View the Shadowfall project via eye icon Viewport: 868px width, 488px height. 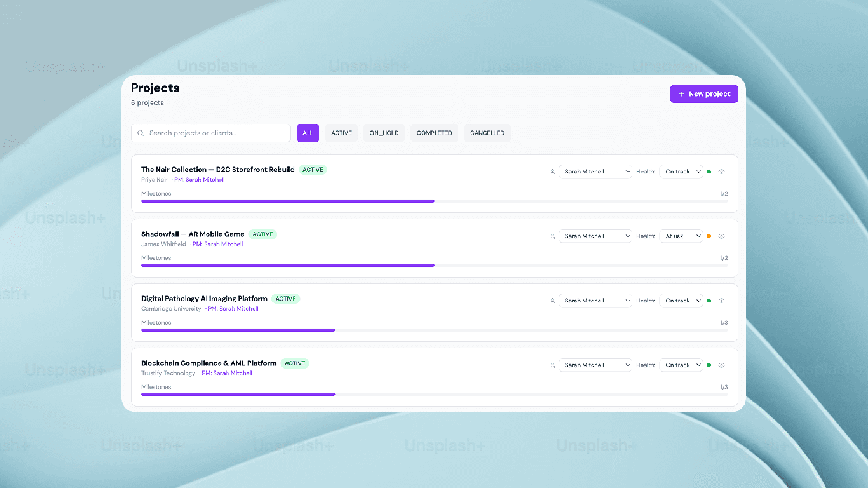pyautogui.click(x=722, y=236)
